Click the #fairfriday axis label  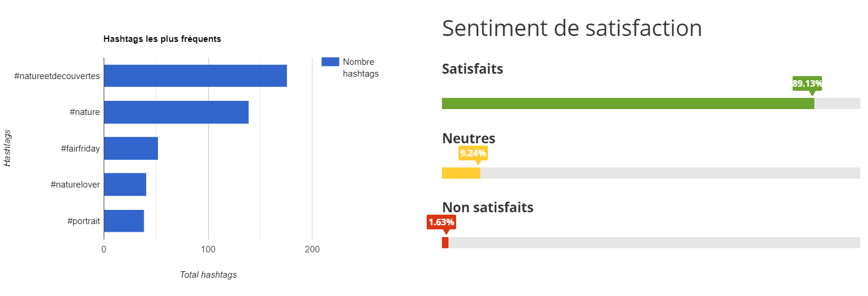pos(80,149)
